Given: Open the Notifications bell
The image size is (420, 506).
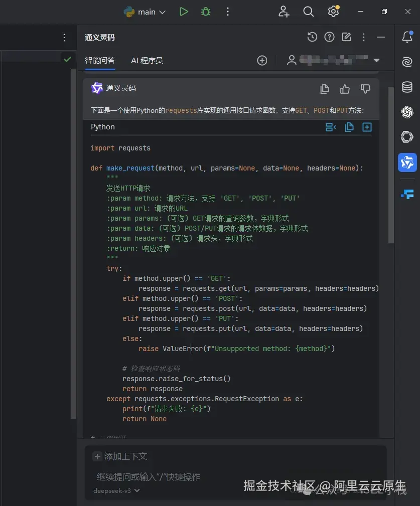Looking at the screenshot, I should [407, 37].
